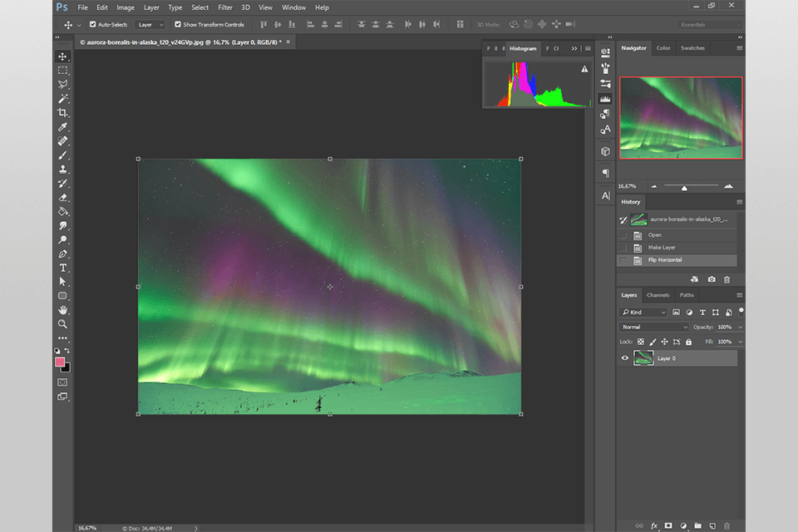The width and height of the screenshot is (798, 532).
Task: Select the Healing Brush tool
Action: click(62, 141)
